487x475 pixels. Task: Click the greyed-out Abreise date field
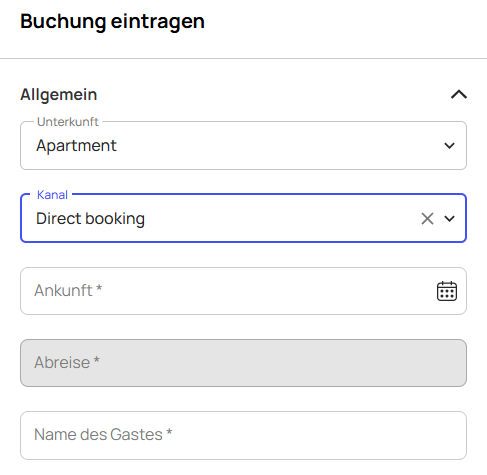pyautogui.click(x=243, y=363)
